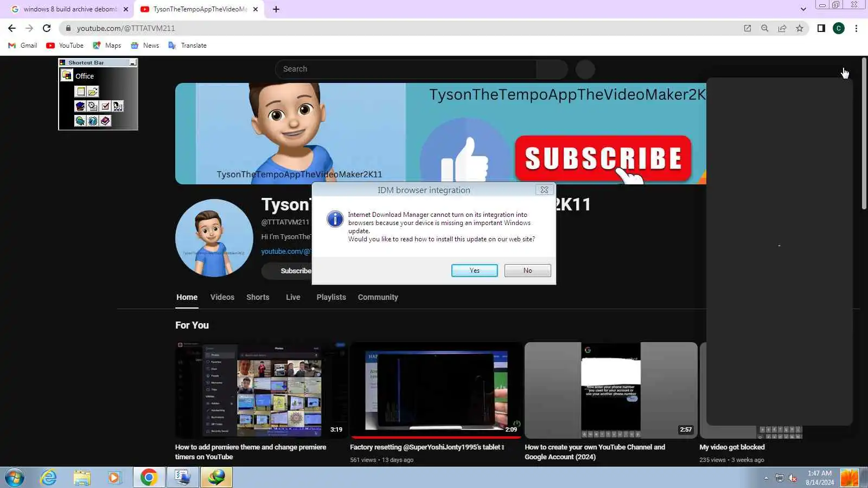This screenshot has height=488, width=868.
Task: Click Yes in IDM browser integration dialog
Action: click(475, 271)
